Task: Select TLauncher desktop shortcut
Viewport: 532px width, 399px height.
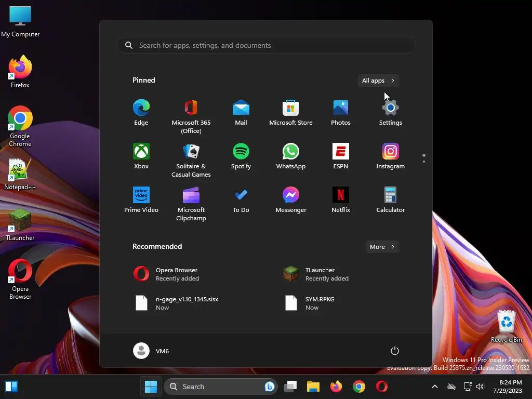Action: 20,224
